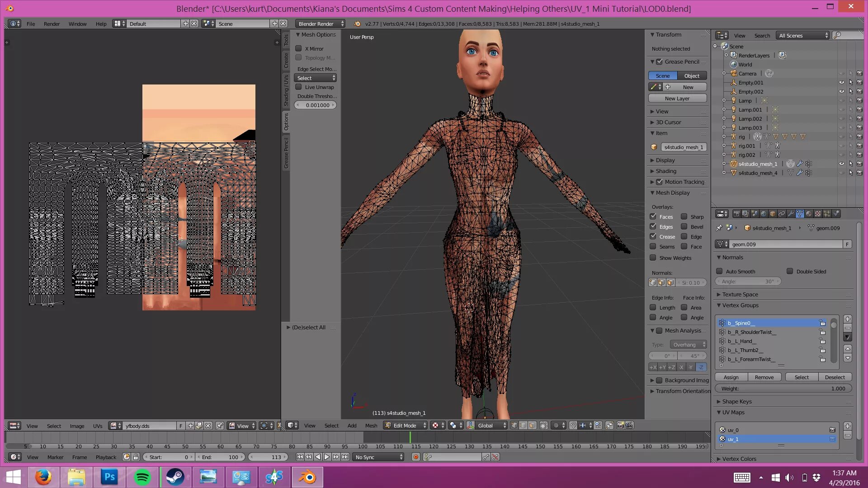Screen dimensions: 868x488
Task: Click the Deselect vertex group button
Action: 835,377
